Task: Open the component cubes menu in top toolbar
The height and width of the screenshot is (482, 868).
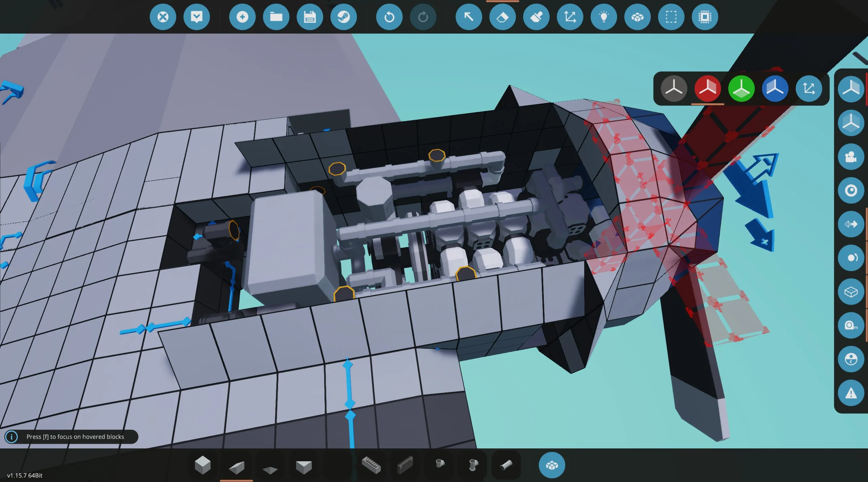Action: pos(637,17)
